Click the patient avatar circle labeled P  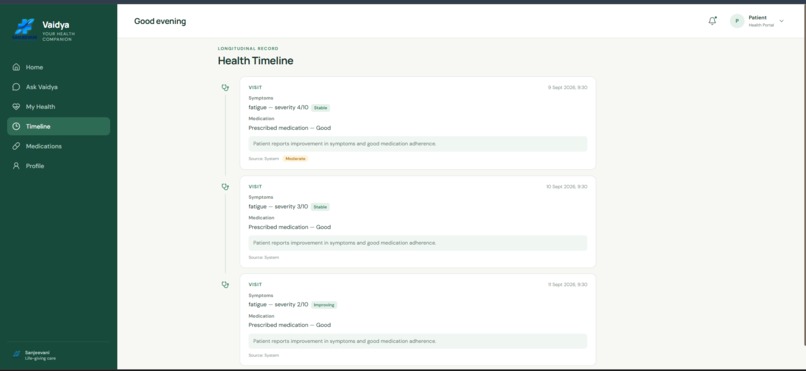pyautogui.click(x=737, y=21)
